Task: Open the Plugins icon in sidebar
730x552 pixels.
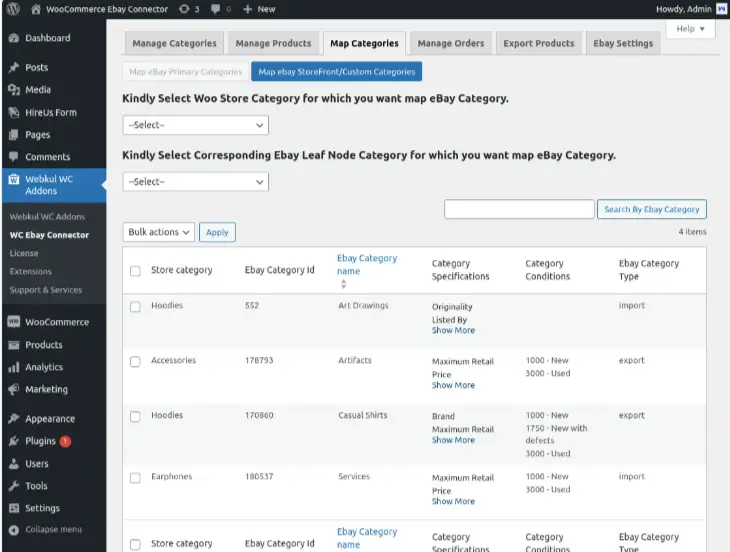Action: click(13, 441)
